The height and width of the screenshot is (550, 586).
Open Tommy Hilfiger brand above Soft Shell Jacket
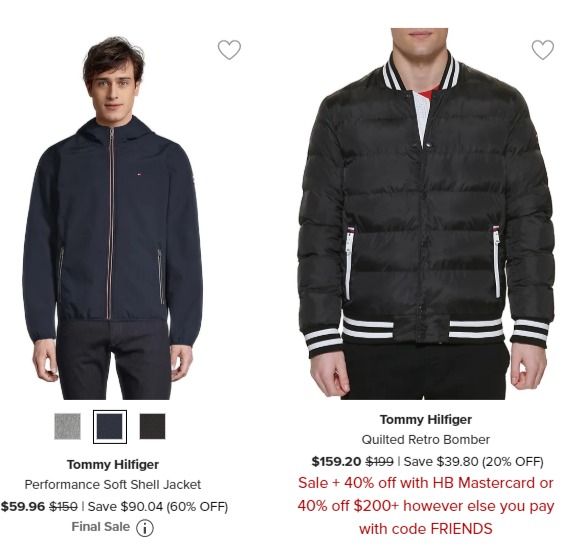coord(113,465)
